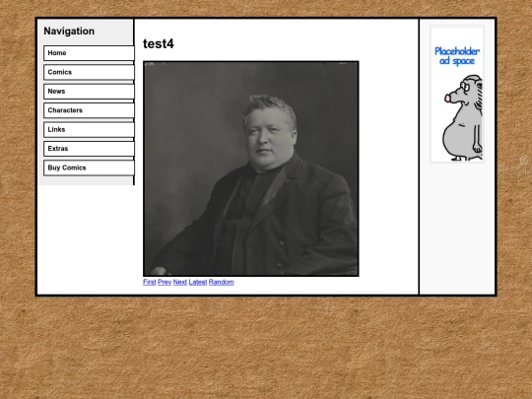Screen dimensions: 532x399
Task: Jump to the First comic
Action: [x=150, y=282]
